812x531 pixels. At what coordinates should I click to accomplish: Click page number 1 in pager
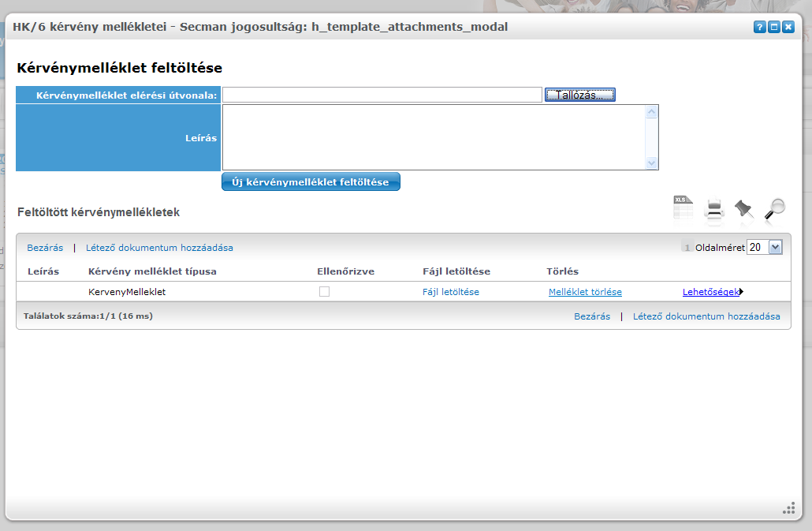click(x=687, y=248)
